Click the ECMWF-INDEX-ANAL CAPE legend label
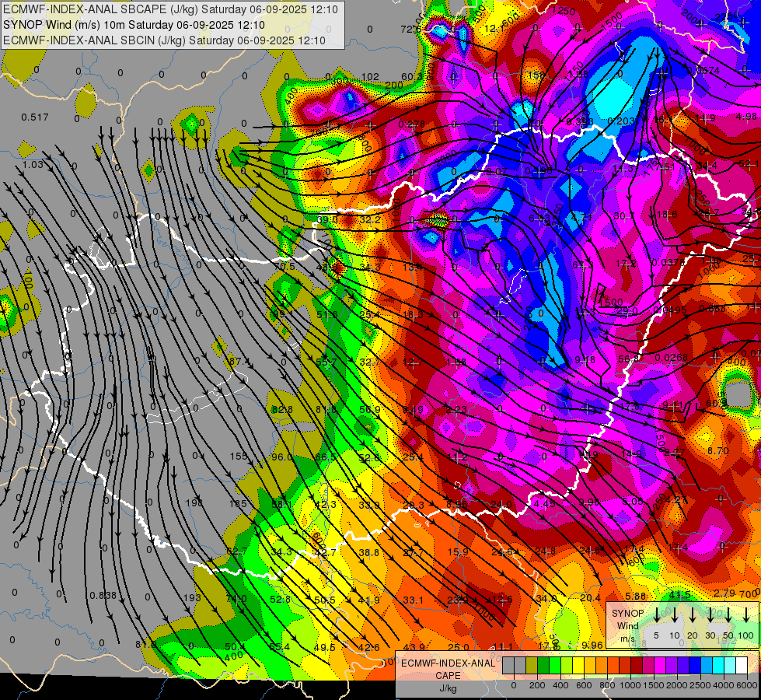 tap(448, 669)
